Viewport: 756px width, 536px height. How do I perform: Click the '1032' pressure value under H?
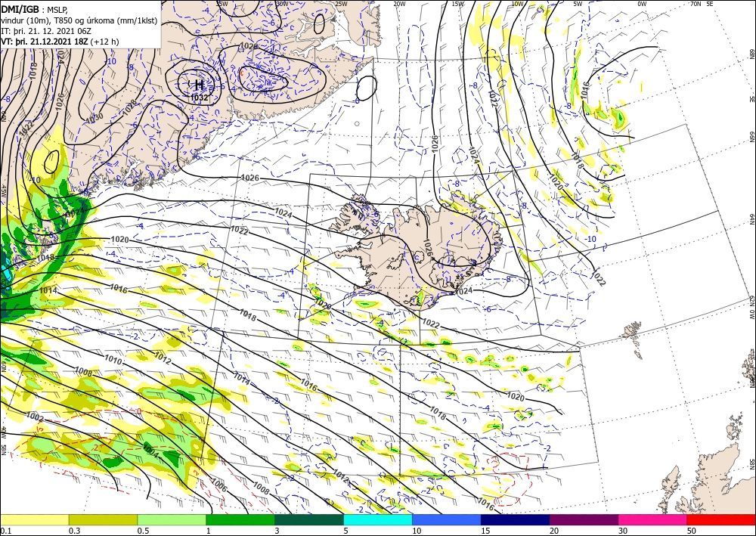click(199, 98)
